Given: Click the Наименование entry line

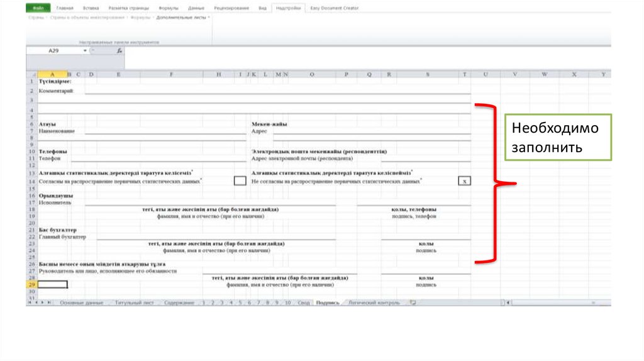Looking at the screenshot, I should tap(165, 131).
